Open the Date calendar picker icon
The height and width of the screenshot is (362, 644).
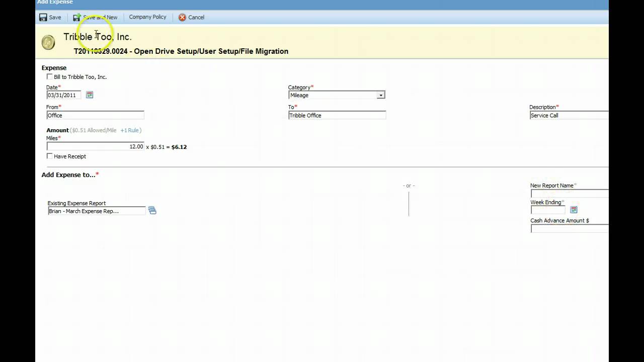[90, 95]
